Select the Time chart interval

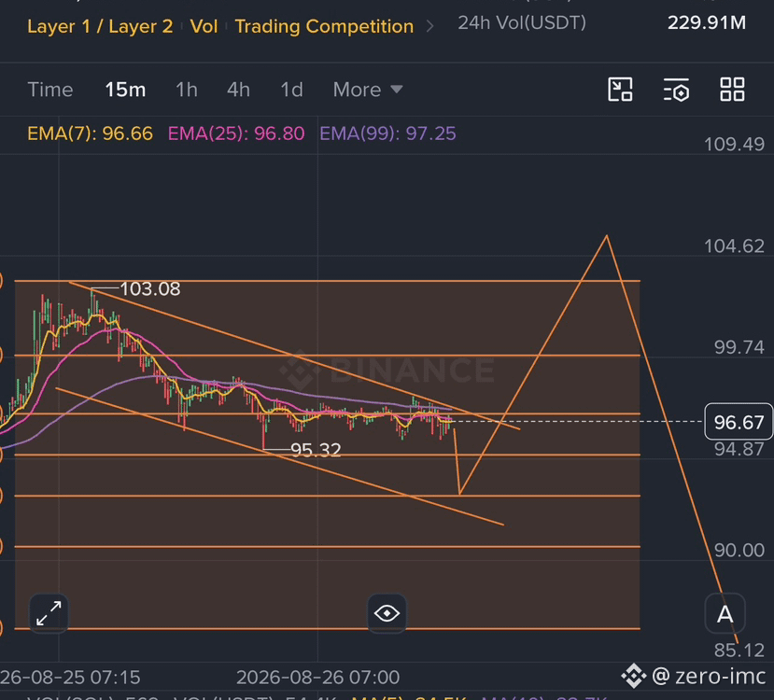click(x=50, y=90)
